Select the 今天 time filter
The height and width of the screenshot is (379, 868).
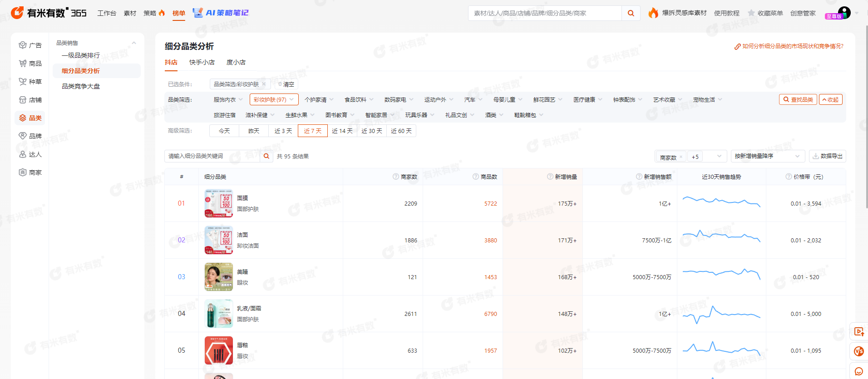tap(224, 131)
